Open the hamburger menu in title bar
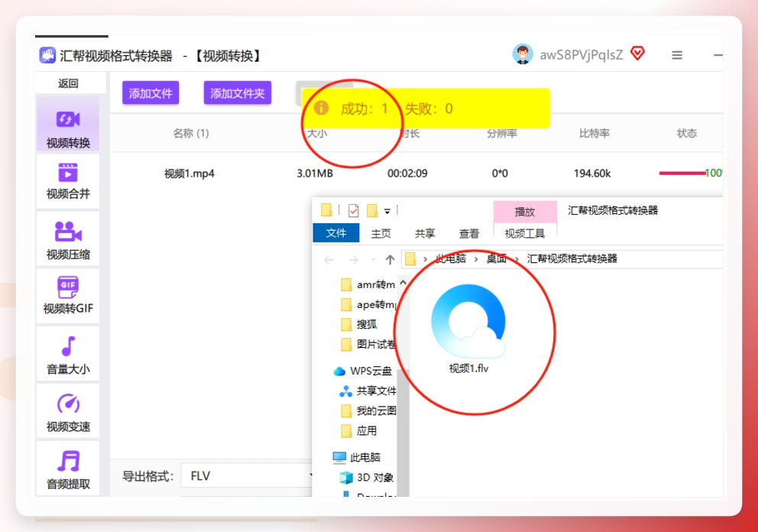 (x=677, y=55)
